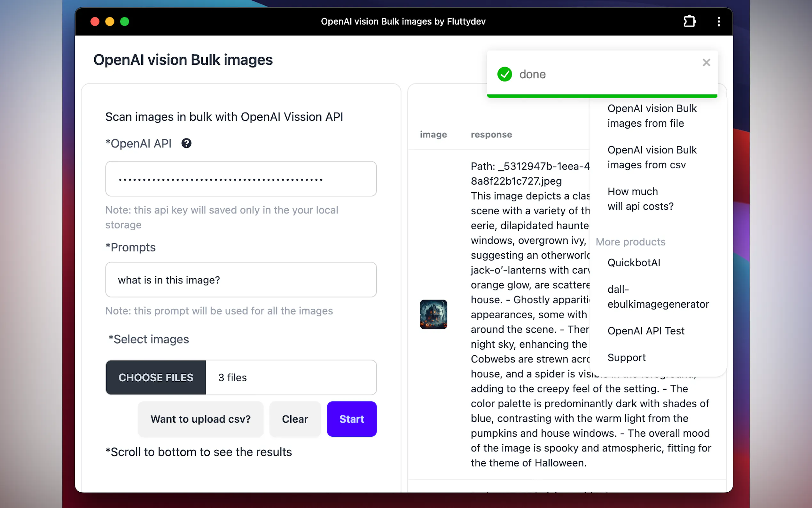Image resolution: width=812 pixels, height=508 pixels.
Task: Open QuickbotAI from More products
Action: 634,262
